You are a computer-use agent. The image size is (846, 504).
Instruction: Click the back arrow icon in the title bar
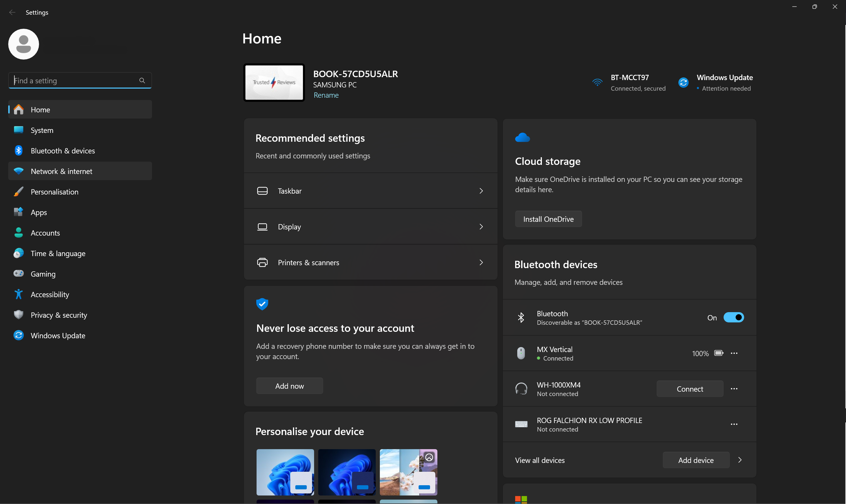point(12,13)
